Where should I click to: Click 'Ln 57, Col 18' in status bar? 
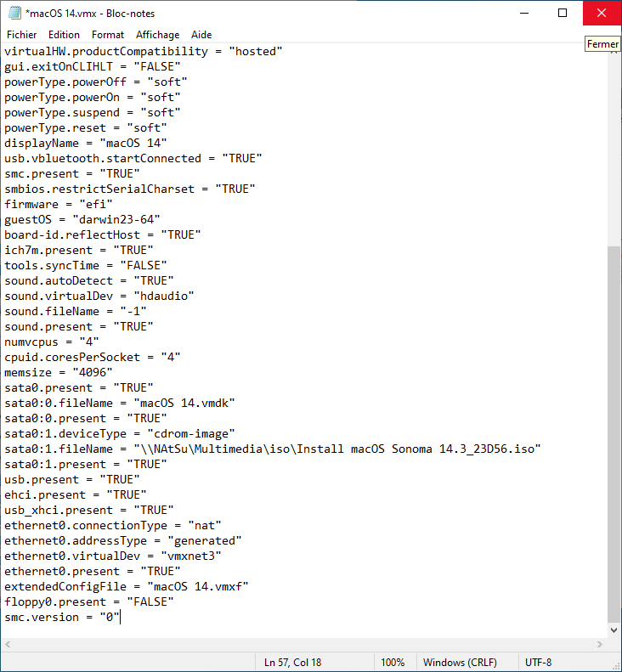(x=293, y=662)
